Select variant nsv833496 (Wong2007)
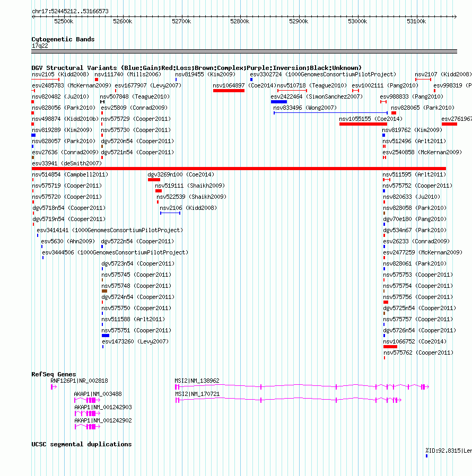The image size is (472, 476). click(x=304, y=108)
